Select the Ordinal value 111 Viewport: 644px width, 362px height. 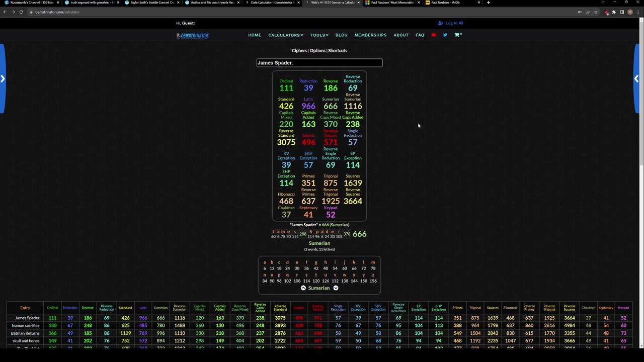tap(286, 88)
